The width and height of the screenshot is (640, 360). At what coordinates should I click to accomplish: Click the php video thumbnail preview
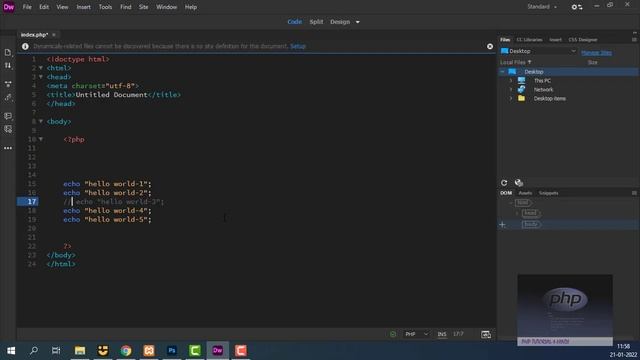coord(565,310)
